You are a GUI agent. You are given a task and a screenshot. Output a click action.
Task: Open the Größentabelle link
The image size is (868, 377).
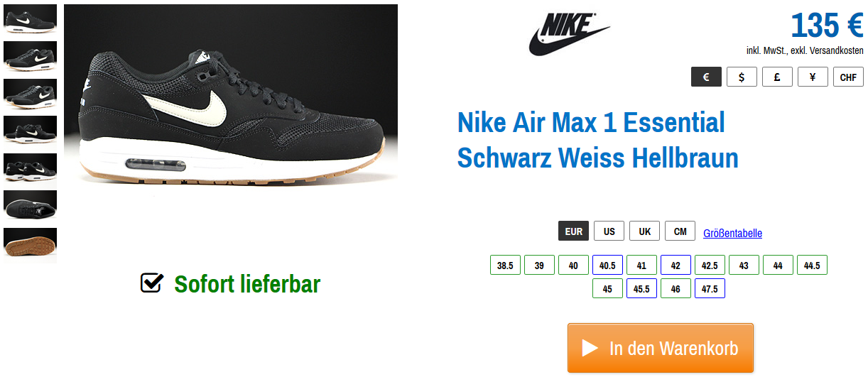[732, 233]
